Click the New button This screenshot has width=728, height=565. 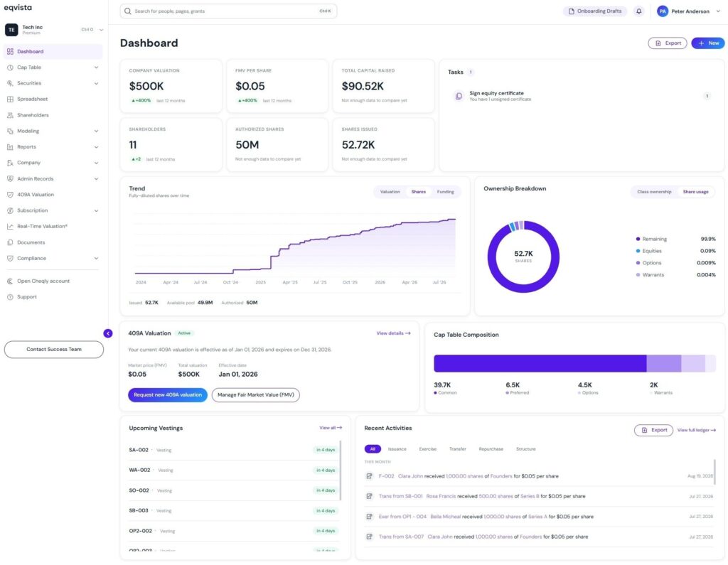coord(707,43)
